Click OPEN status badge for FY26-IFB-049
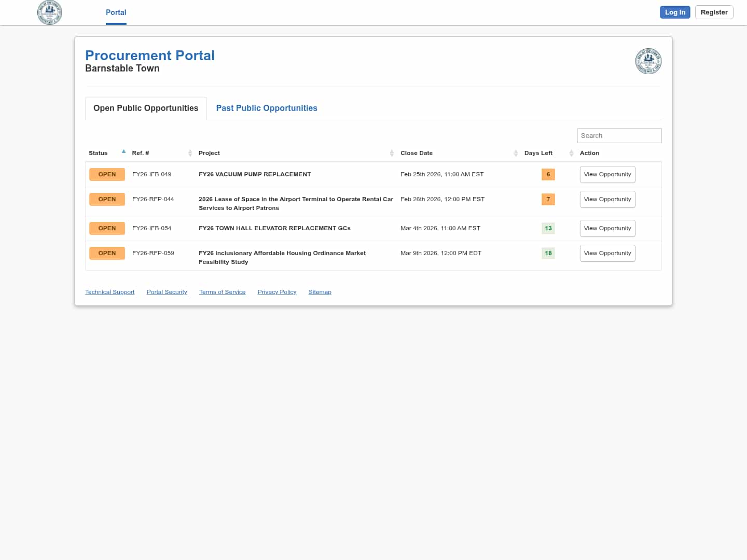The image size is (747, 560). click(x=107, y=175)
